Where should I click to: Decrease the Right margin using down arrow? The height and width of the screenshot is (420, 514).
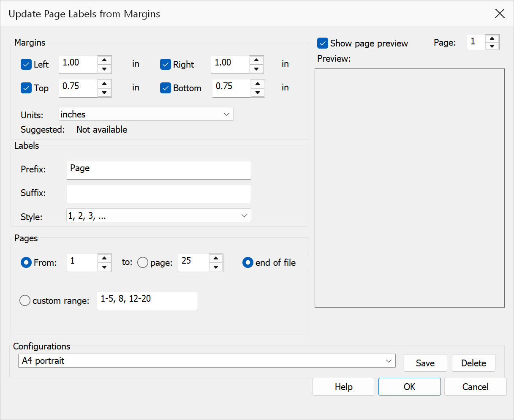tap(256, 69)
